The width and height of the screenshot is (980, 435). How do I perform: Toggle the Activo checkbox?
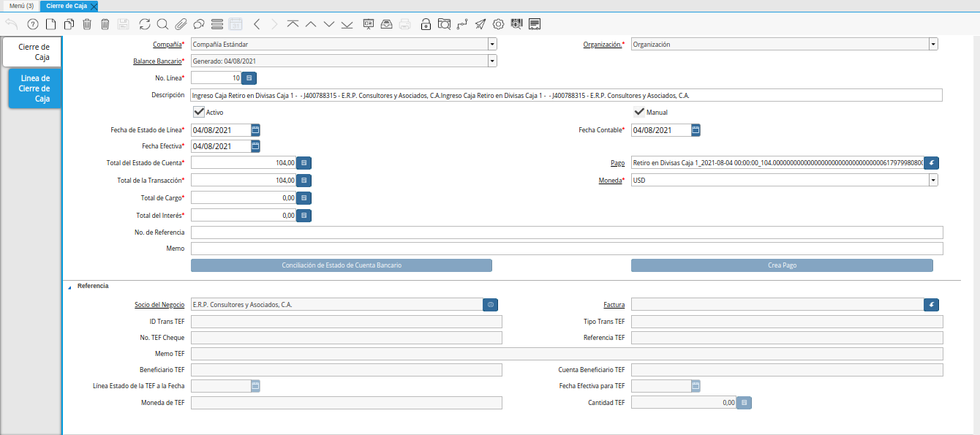199,113
